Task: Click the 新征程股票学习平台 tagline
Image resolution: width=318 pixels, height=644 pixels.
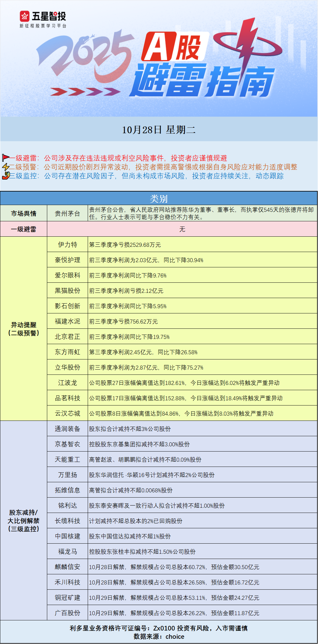Action: pyautogui.click(x=43, y=26)
